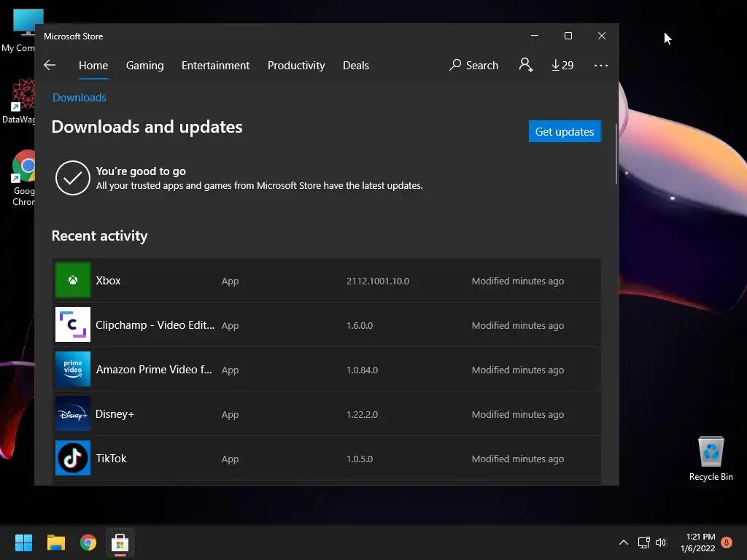
Task: Click the good-to-go checkmark circle
Action: coord(73,178)
